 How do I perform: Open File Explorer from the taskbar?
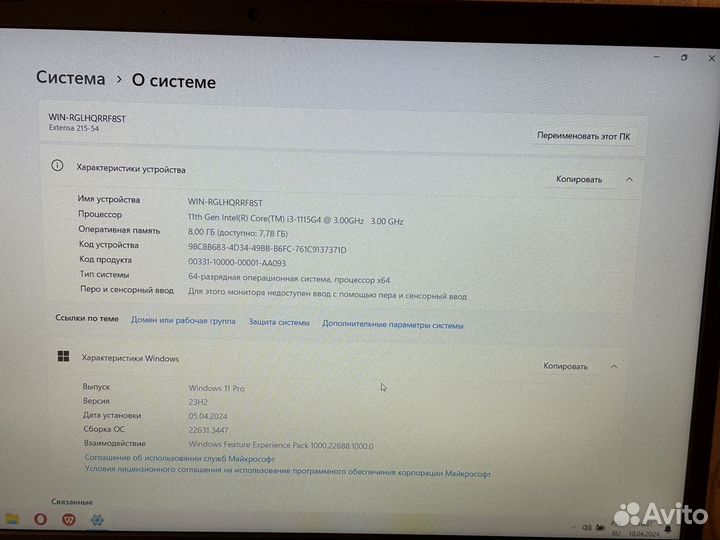tap(12, 519)
